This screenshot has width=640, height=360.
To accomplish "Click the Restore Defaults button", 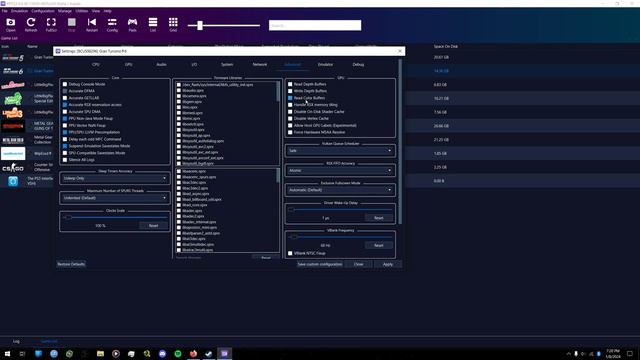I will tap(71, 264).
